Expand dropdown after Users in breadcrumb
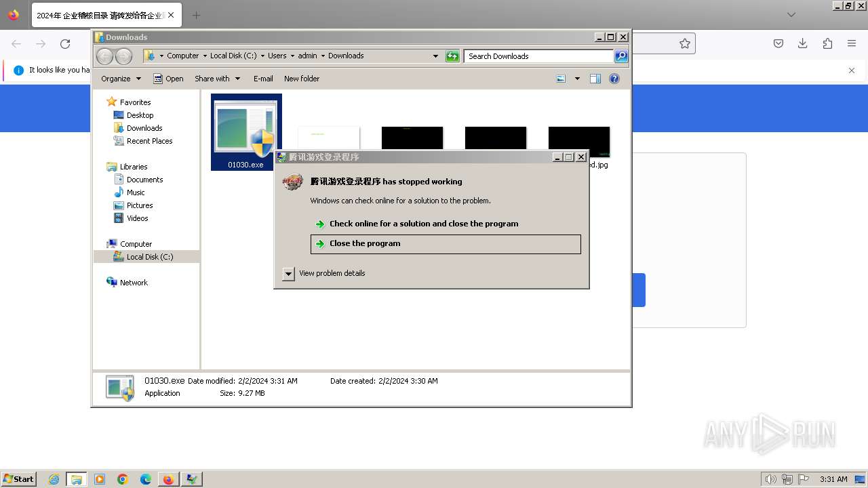Viewport: 868px width, 488px height. click(292, 56)
